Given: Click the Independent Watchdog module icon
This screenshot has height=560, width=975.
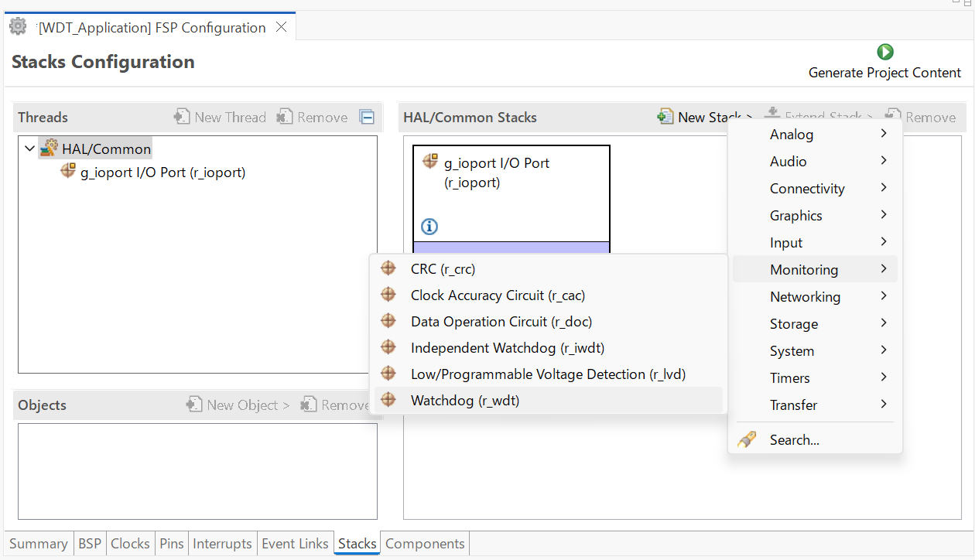Looking at the screenshot, I should tap(388, 348).
